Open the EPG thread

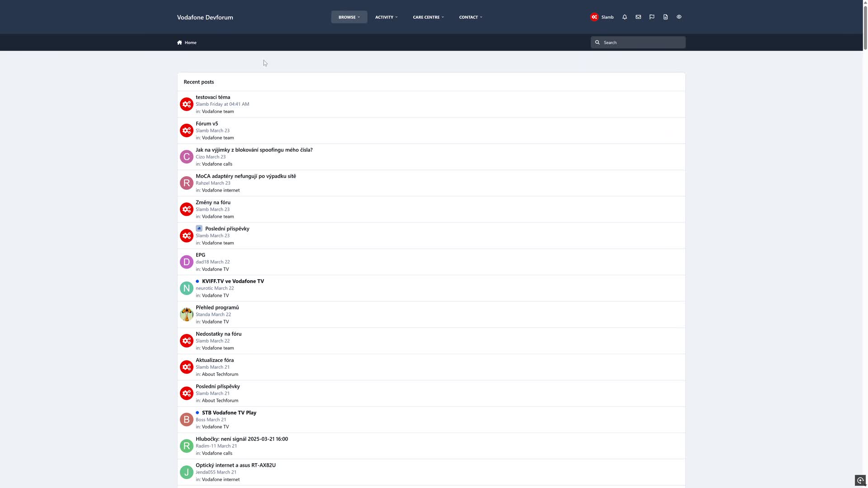pos(200,255)
